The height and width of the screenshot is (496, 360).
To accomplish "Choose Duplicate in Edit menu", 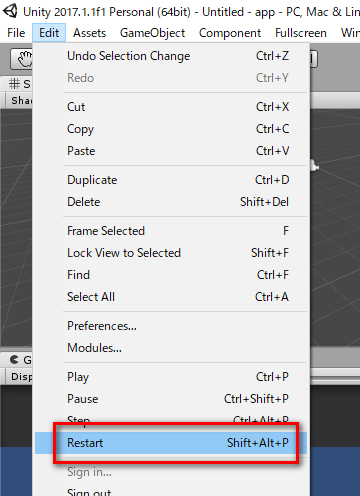I will tap(171, 180).
